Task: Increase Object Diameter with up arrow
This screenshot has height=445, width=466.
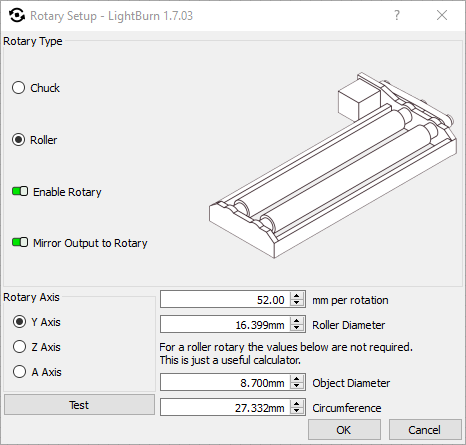Action: [297, 379]
